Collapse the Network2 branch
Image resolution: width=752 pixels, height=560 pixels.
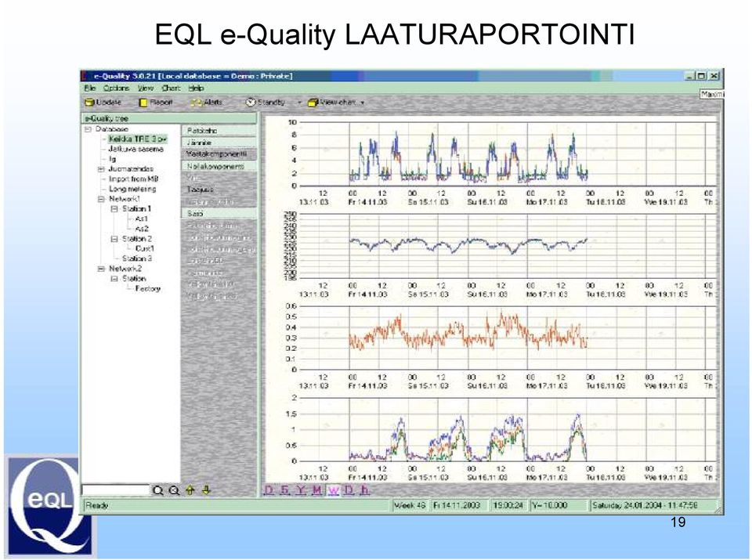[101, 269]
